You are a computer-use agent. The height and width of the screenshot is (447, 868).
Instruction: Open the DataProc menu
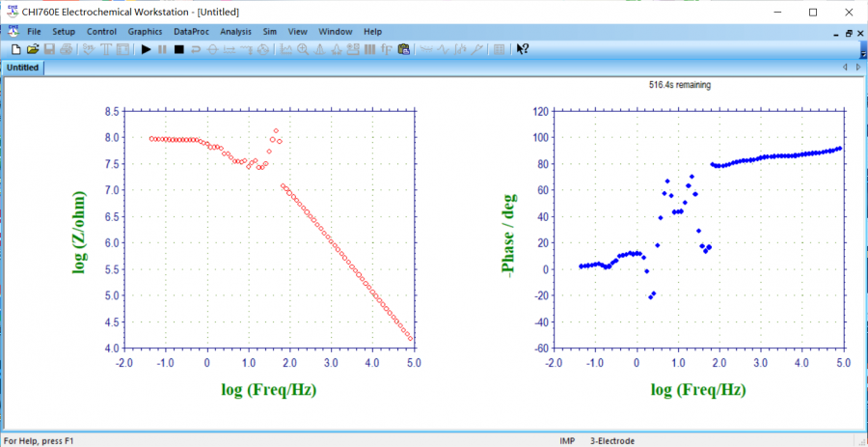pyautogui.click(x=191, y=32)
